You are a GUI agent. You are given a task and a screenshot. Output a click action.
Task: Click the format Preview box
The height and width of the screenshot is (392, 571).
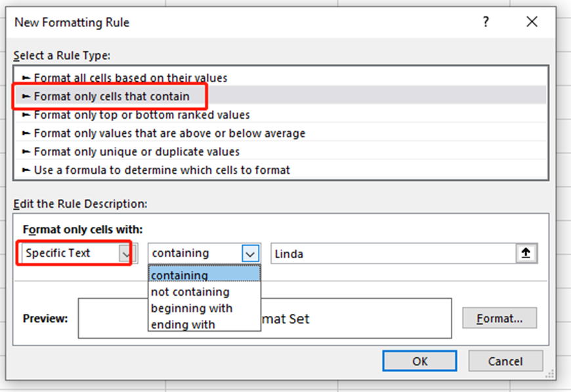264,318
